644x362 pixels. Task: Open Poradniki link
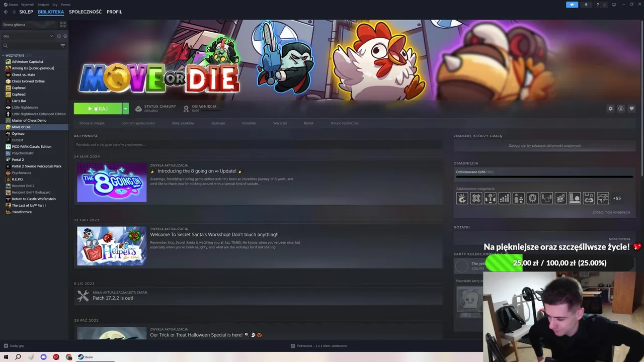249,123
